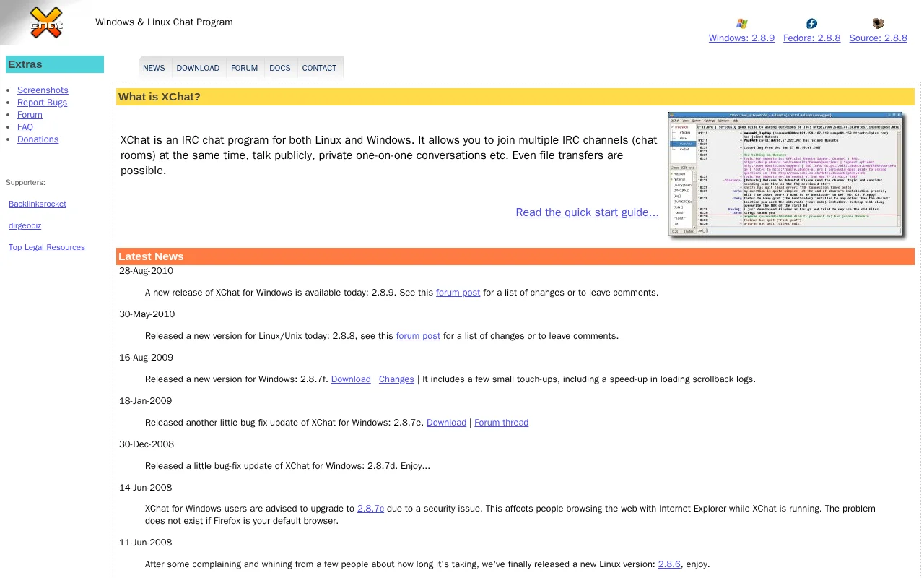
Task: Click the 18-Jan-2009 news date
Action: coord(145,401)
